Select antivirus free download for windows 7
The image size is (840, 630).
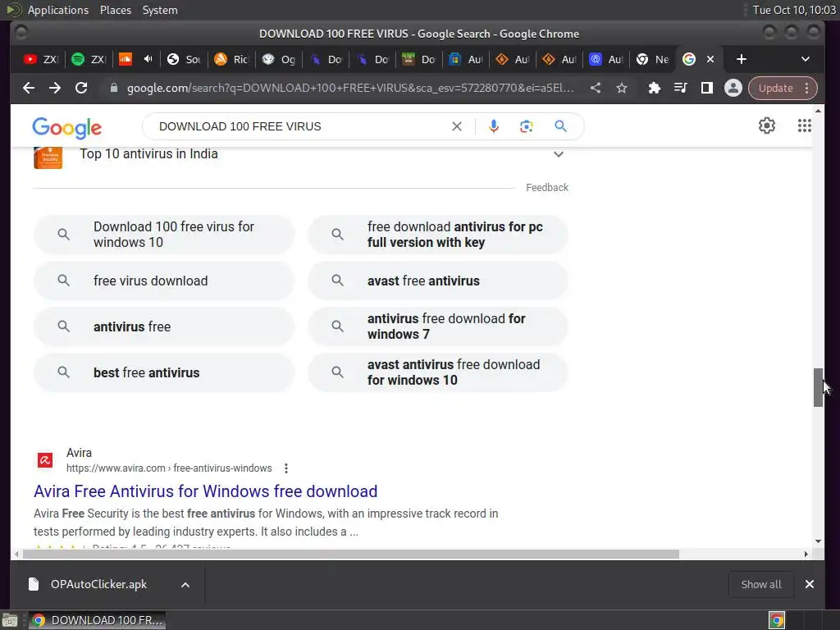[438, 326]
